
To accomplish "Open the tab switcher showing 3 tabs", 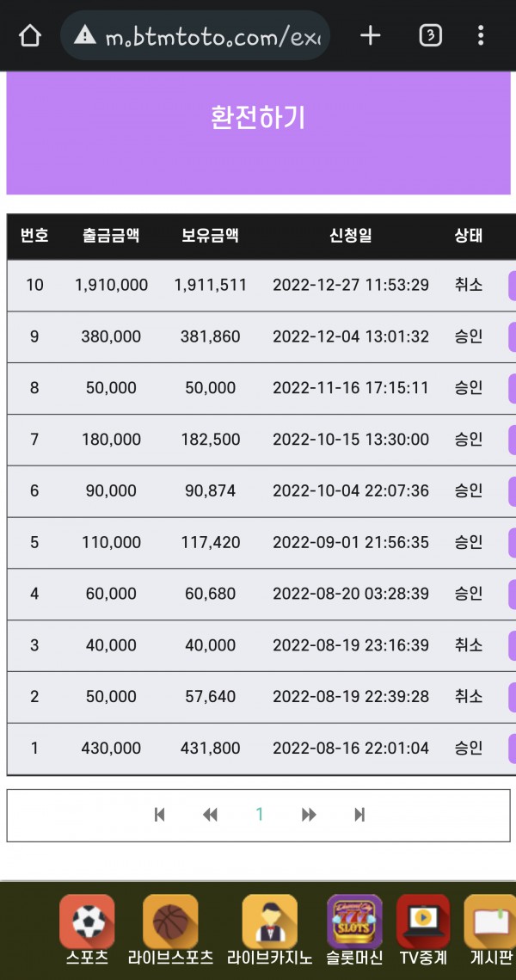I will click(x=430, y=35).
